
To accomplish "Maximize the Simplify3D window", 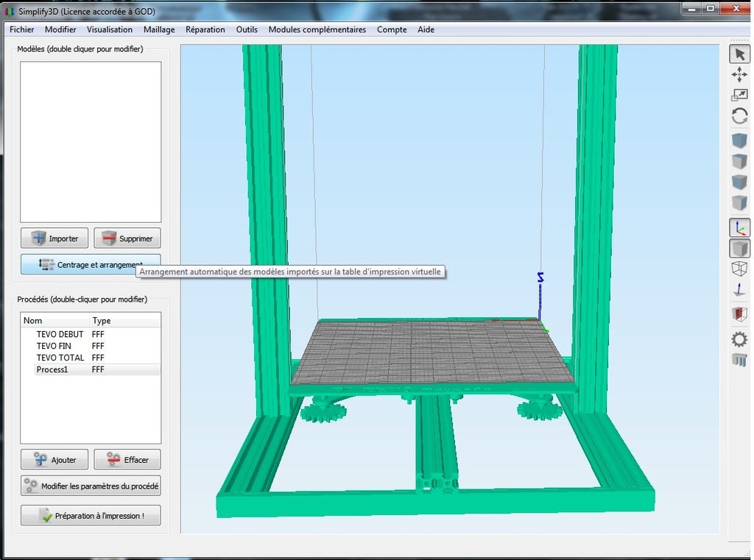I will click(x=711, y=8).
